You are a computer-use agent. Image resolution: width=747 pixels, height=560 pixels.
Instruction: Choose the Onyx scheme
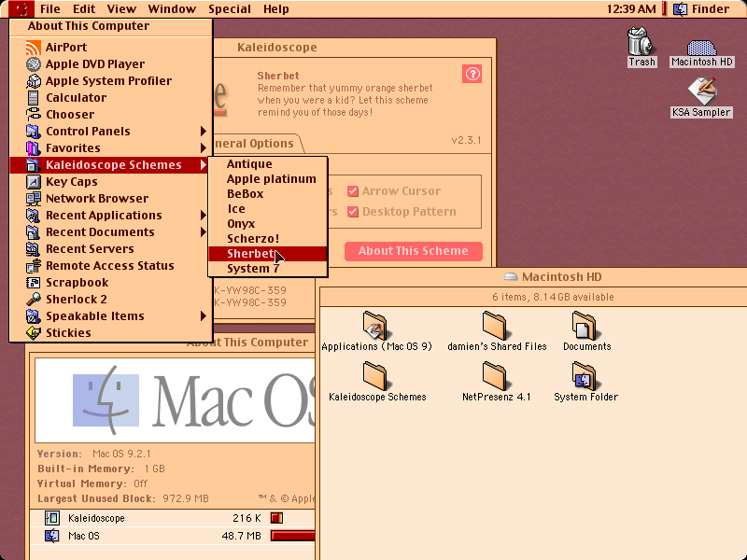pos(268,224)
